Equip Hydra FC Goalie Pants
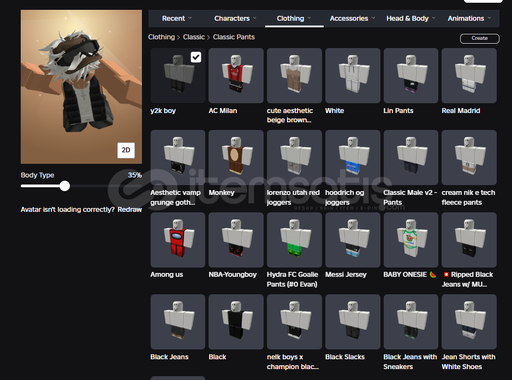This screenshot has width=512, height=380. [x=294, y=240]
